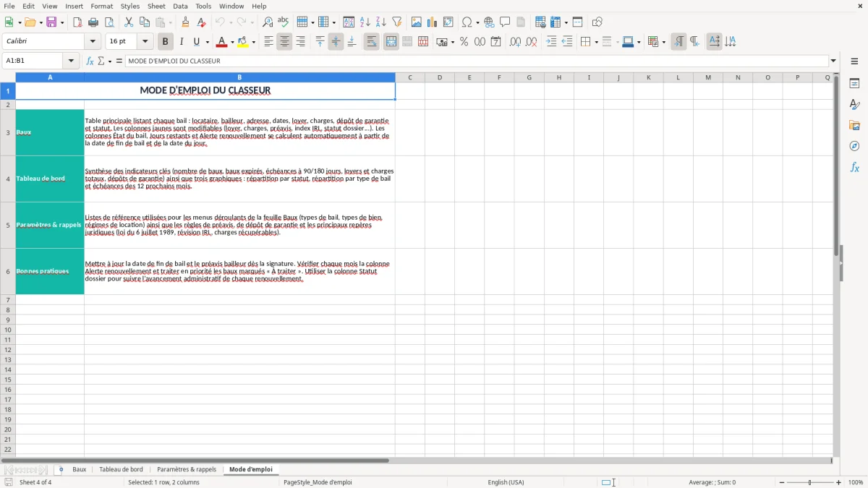
Task: Run the spelling check
Action: [284, 22]
